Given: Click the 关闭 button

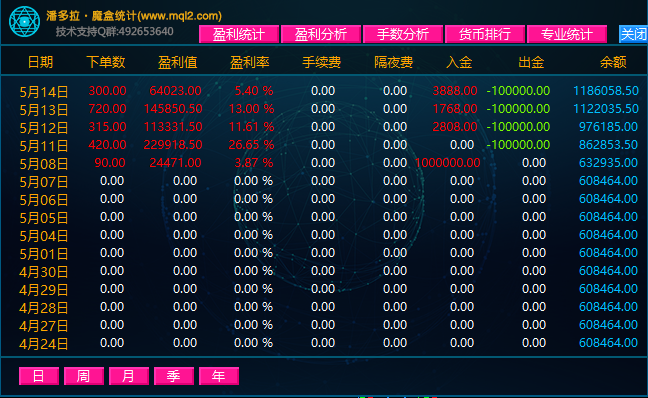Looking at the screenshot, I should point(634,34).
